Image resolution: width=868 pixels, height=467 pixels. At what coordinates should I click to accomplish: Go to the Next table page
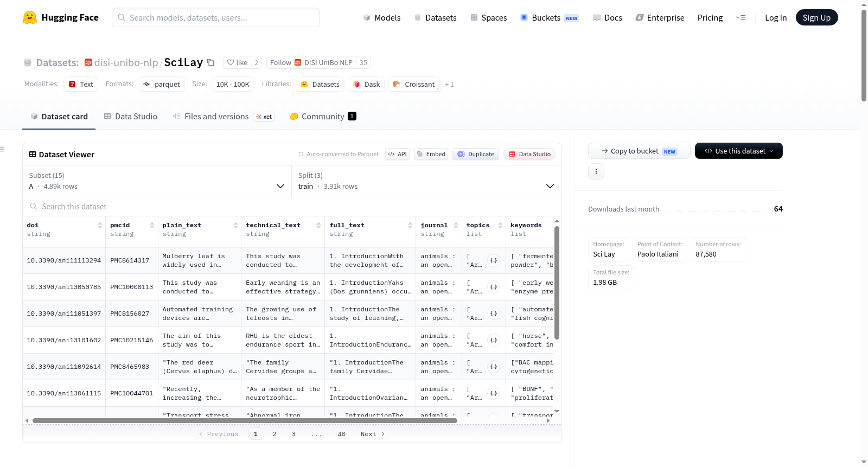click(x=373, y=434)
